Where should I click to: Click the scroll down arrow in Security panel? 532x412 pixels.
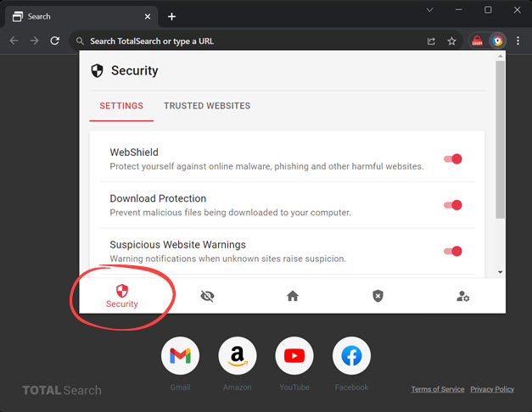(x=500, y=272)
